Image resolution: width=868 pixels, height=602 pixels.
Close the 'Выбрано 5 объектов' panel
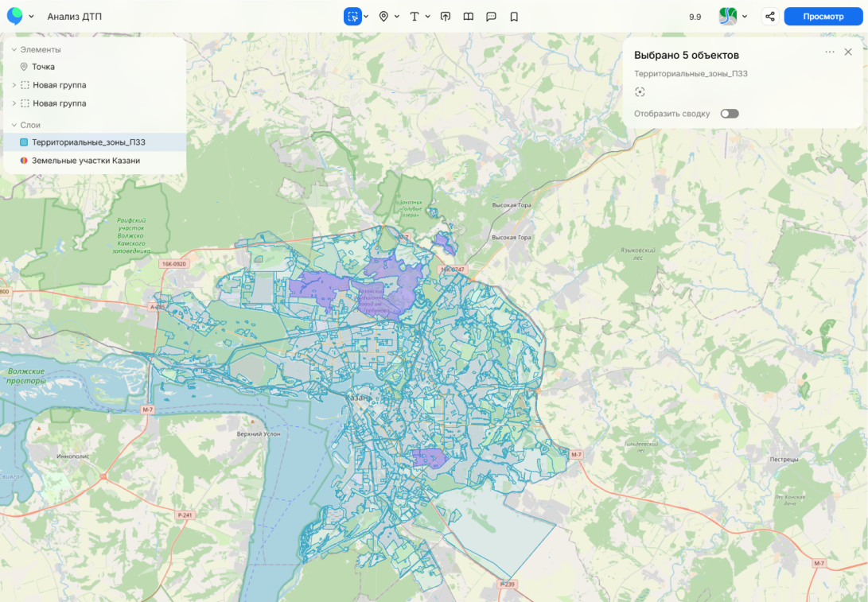pyautogui.click(x=848, y=52)
